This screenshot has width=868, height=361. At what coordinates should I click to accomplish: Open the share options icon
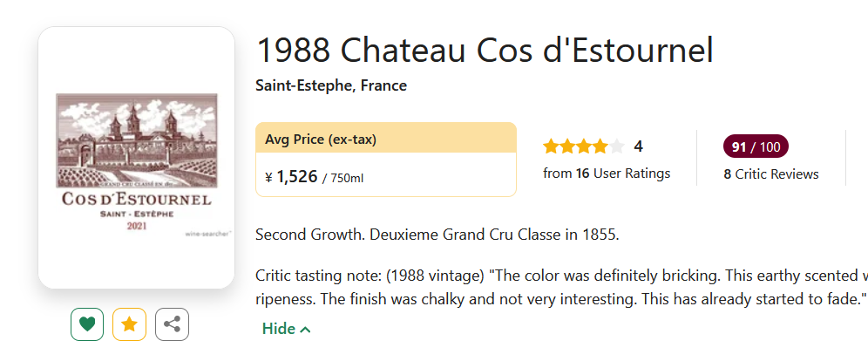[172, 324]
